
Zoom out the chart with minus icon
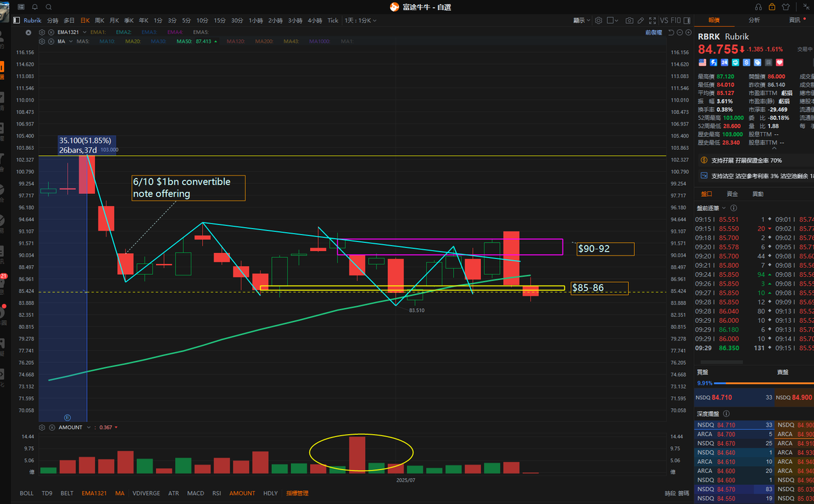[x=680, y=32]
